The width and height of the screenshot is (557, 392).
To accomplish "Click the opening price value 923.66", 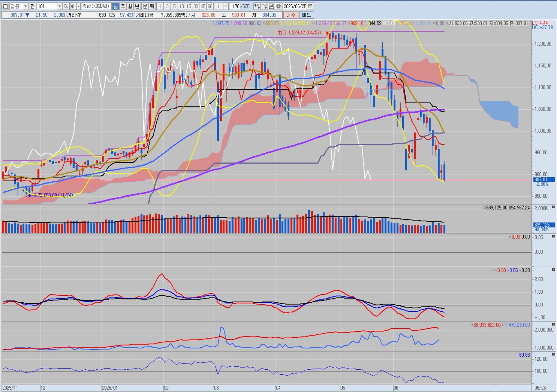I will (x=209, y=15).
